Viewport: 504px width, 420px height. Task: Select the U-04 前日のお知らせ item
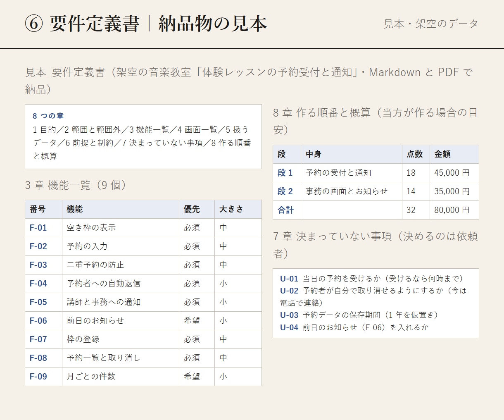coord(354,327)
